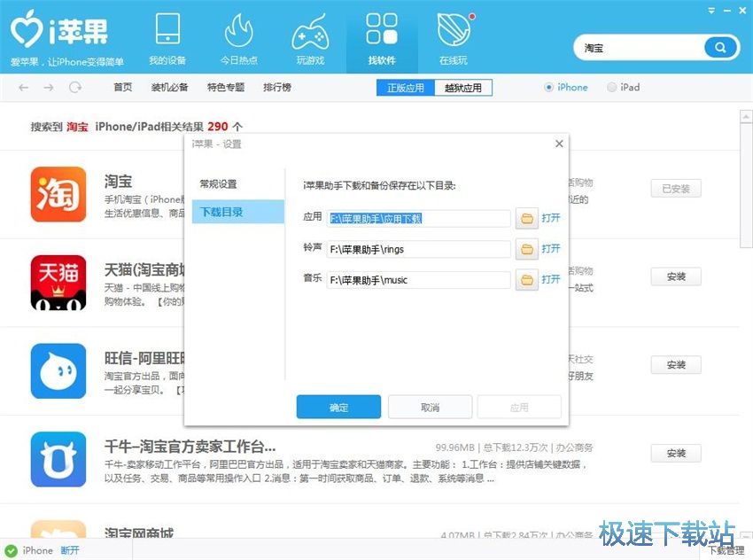
Task: Select the iPad radio button
Action: [x=611, y=88]
